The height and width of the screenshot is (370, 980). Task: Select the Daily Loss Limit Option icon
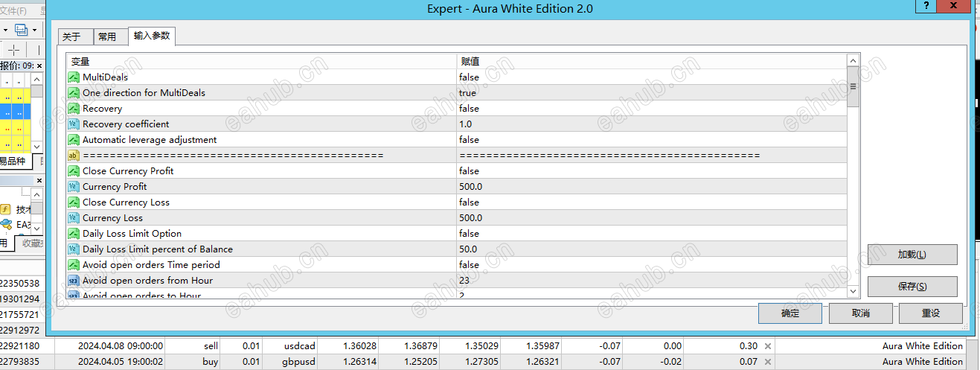(74, 234)
